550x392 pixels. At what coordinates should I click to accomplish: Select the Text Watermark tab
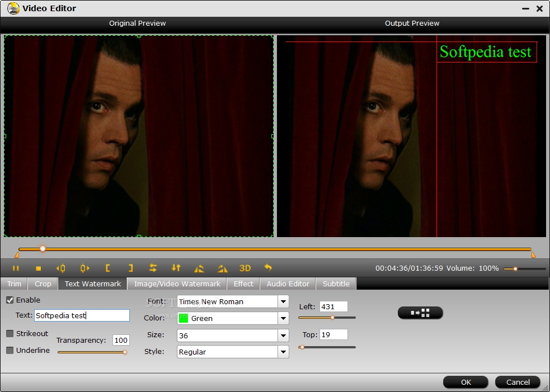point(93,284)
